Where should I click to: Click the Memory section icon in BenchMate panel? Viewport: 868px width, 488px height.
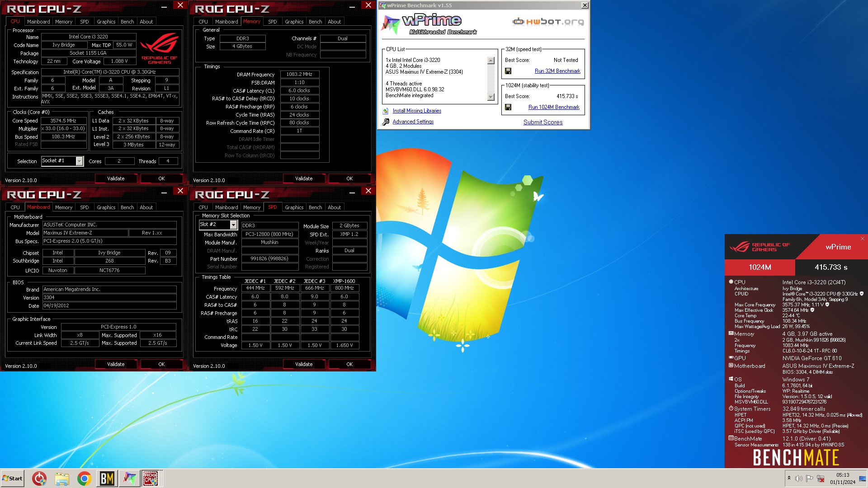[x=731, y=333]
